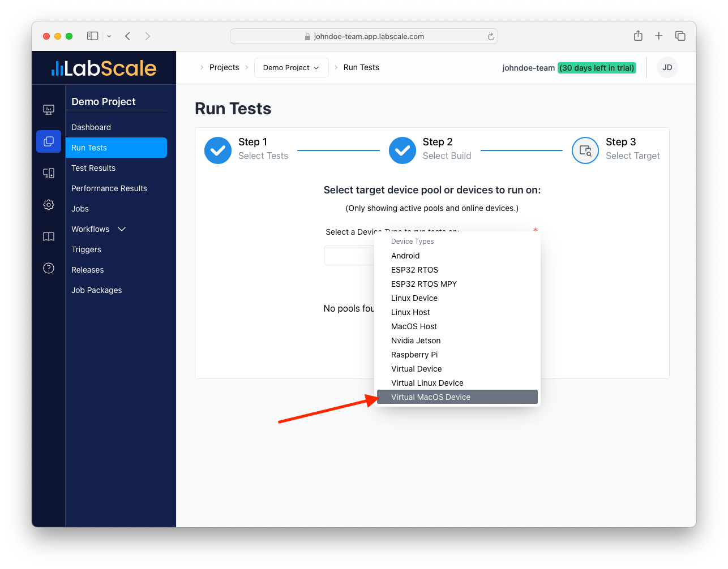
Task: Choose Virtual Linux Device option
Action: tap(457, 383)
